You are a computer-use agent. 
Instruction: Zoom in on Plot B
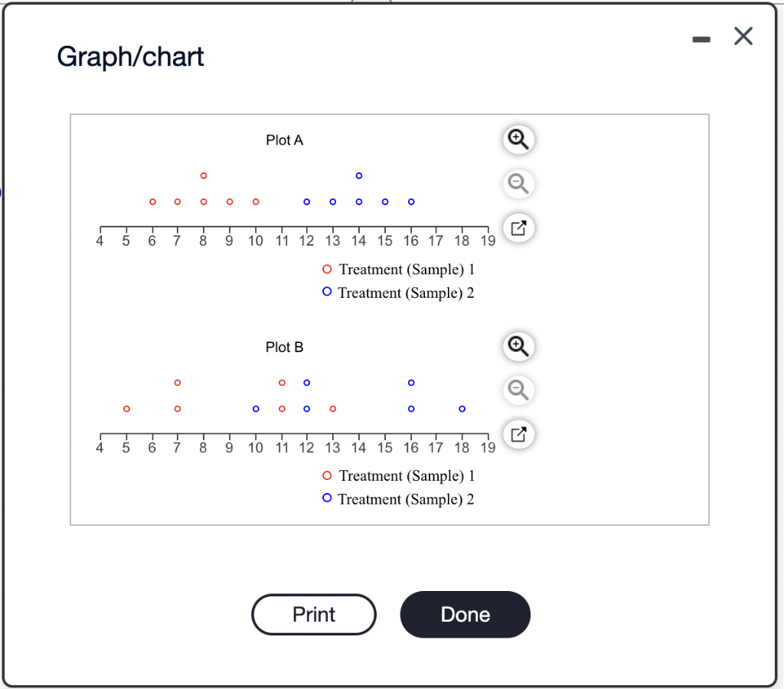tap(518, 346)
